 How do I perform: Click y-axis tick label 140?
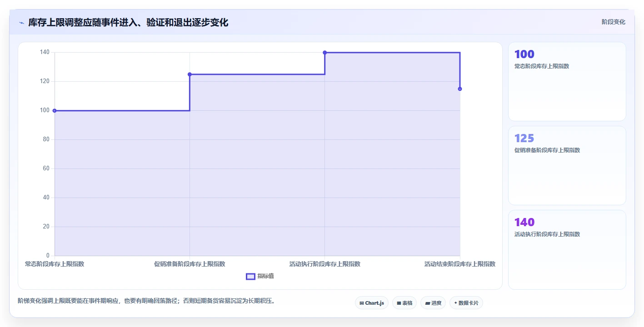(x=45, y=52)
